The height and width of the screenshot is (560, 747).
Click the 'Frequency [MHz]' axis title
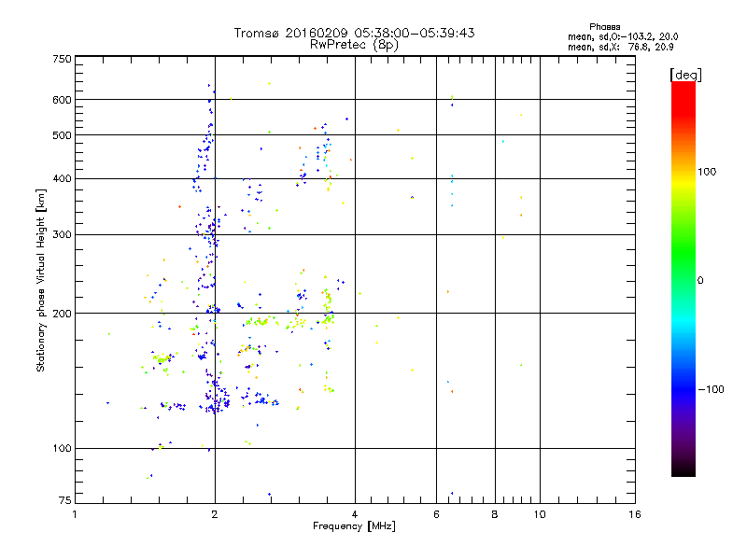point(354,526)
